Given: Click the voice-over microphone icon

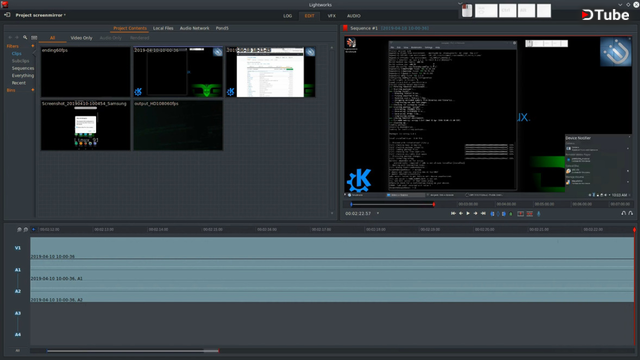Looking at the screenshot, I should [539, 213].
